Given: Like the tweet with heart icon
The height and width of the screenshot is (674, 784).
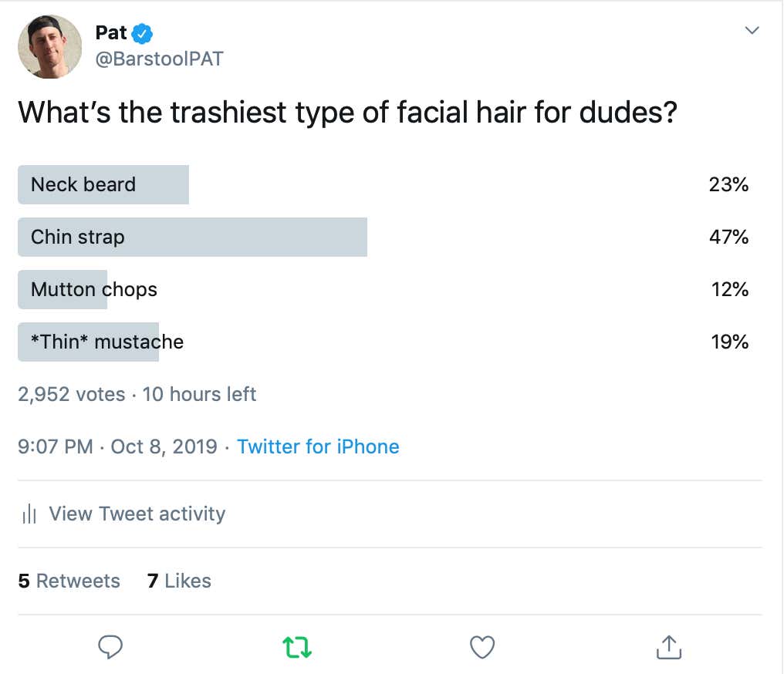Looking at the screenshot, I should (482, 647).
